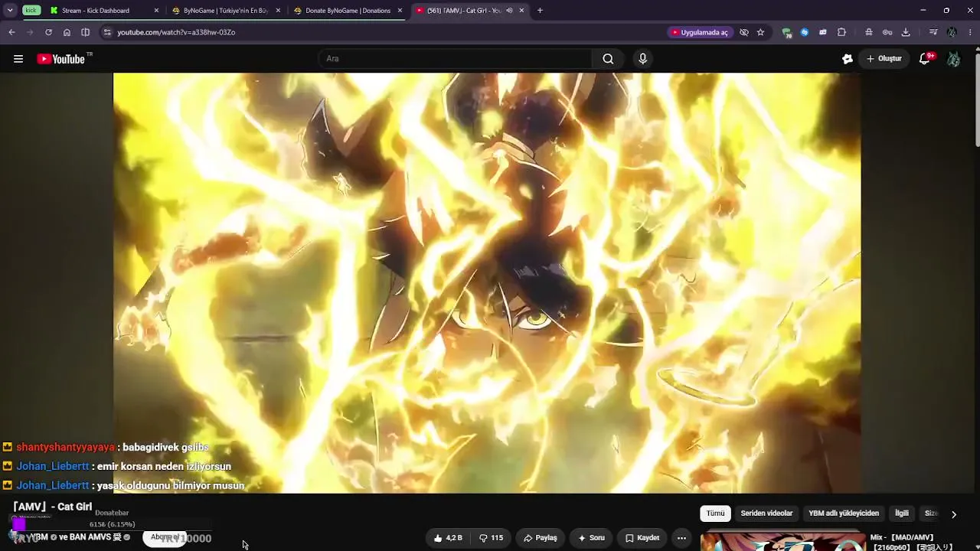Open the browser three-dot menu
Viewport: 980px width, 551px height.
click(x=970, y=32)
